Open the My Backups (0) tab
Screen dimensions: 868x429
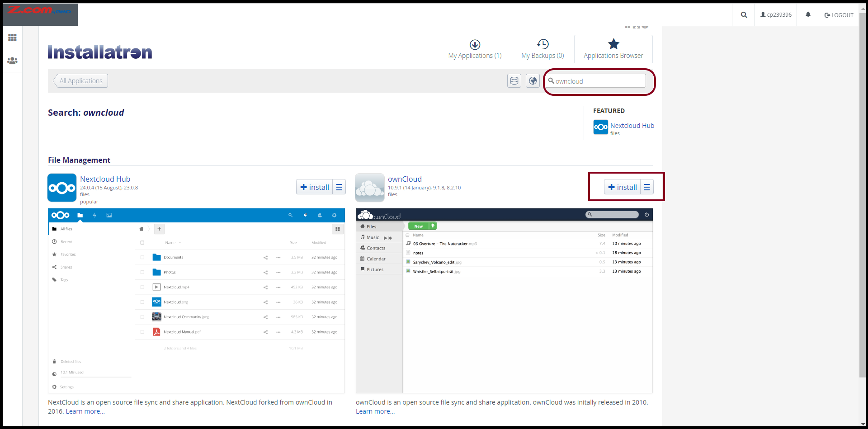(542, 49)
